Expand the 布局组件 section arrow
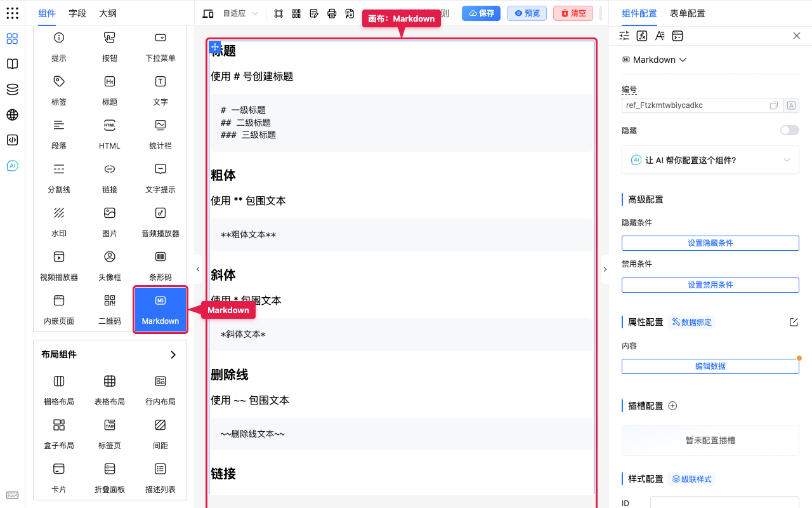This screenshot has height=508, width=812. pyautogui.click(x=173, y=354)
